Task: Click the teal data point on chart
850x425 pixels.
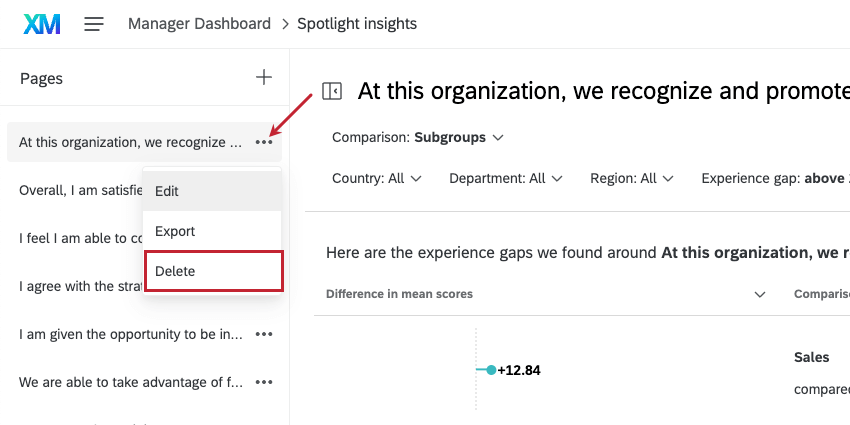Action: pyautogui.click(x=491, y=370)
